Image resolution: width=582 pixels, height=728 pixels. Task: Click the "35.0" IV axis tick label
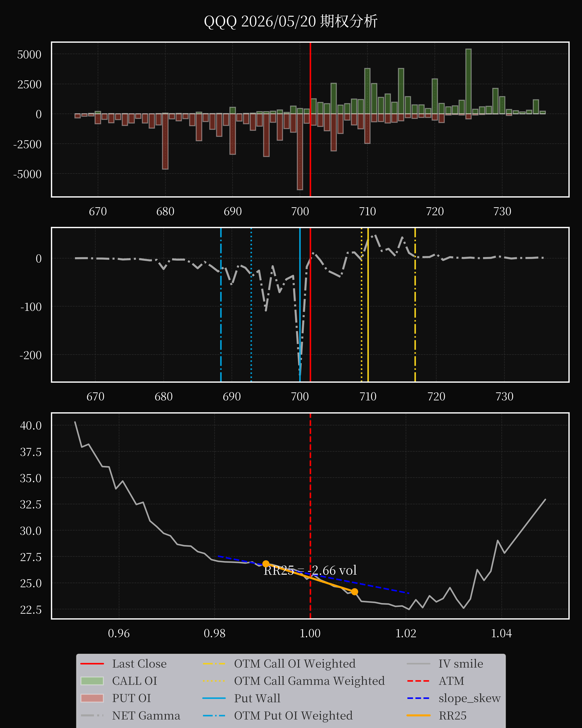coord(31,478)
